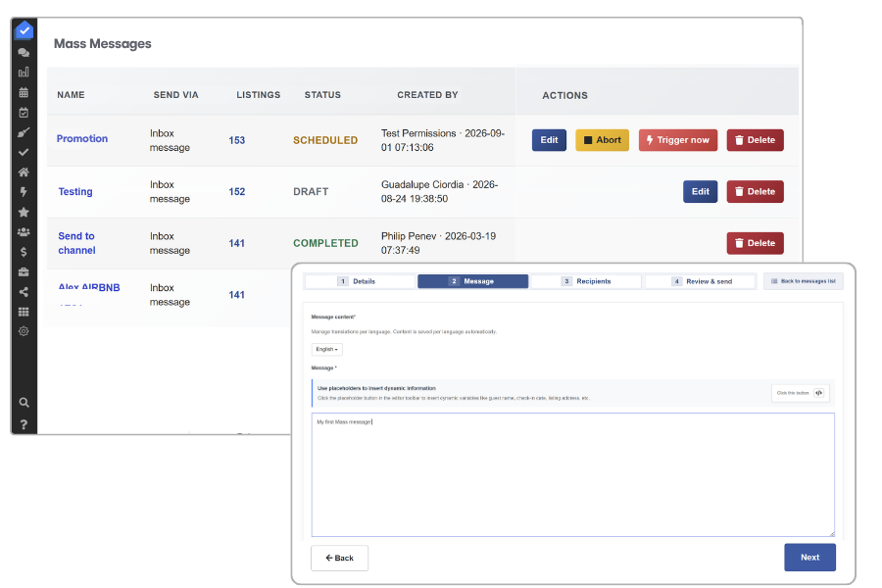This screenshot has height=588, width=882.
Task: Click the LISTINGS column header
Action: (258, 95)
